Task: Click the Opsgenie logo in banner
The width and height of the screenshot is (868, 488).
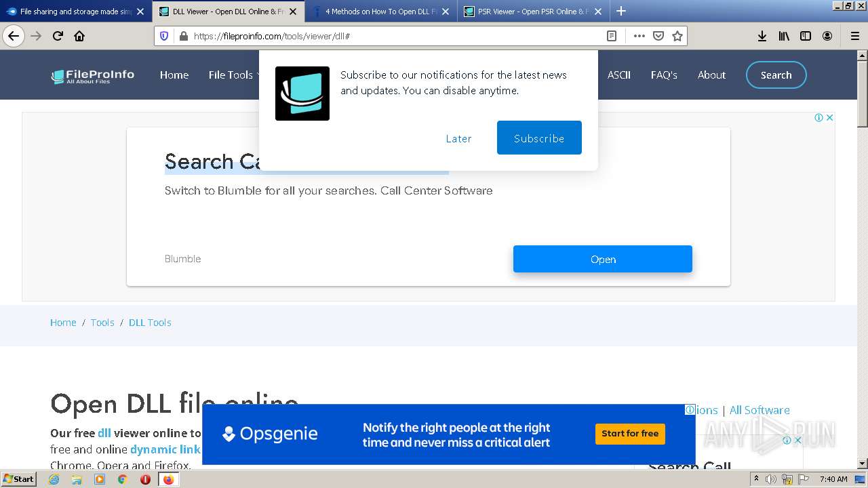Action: tap(270, 434)
